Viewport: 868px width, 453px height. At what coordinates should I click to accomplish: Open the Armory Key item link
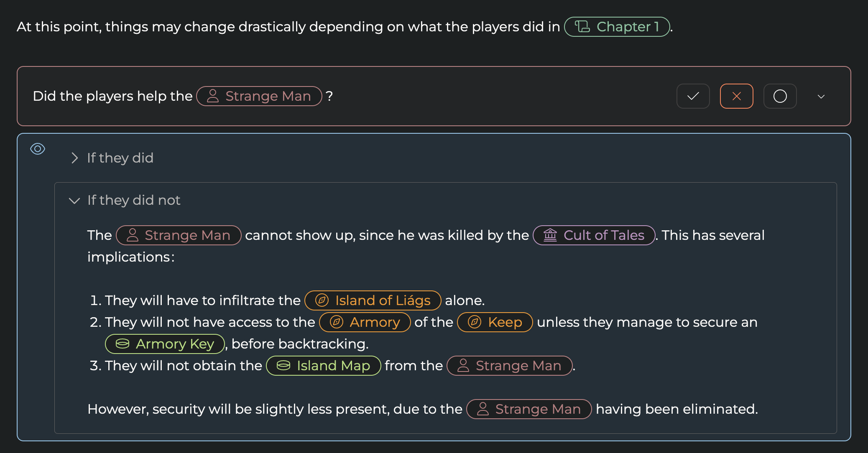174,344
